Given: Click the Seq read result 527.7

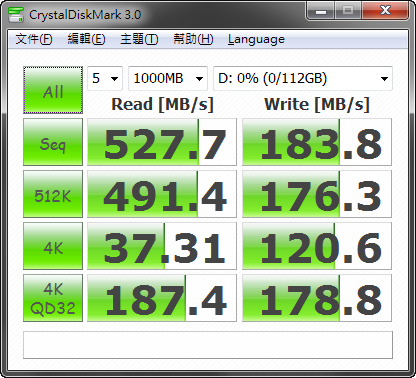Looking at the screenshot, I should (x=162, y=142).
